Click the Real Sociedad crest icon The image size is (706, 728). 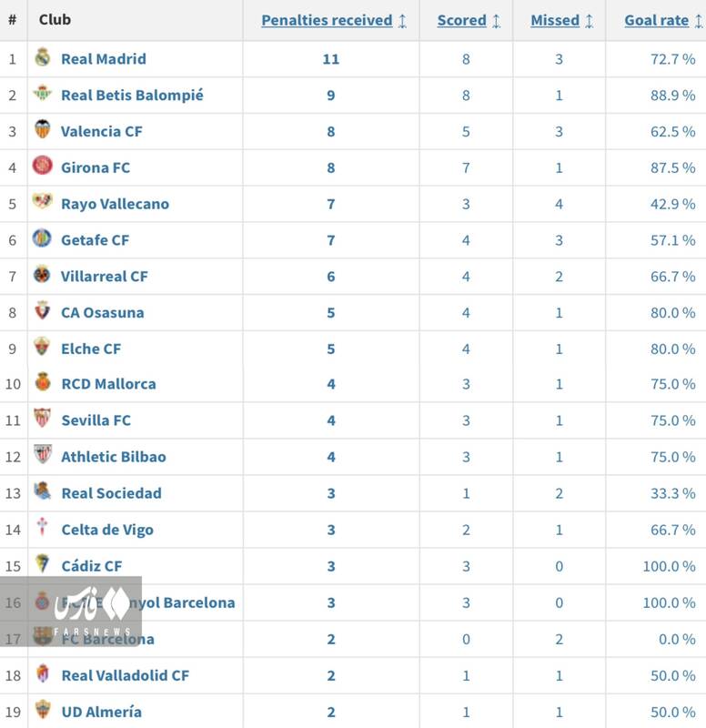43,491
